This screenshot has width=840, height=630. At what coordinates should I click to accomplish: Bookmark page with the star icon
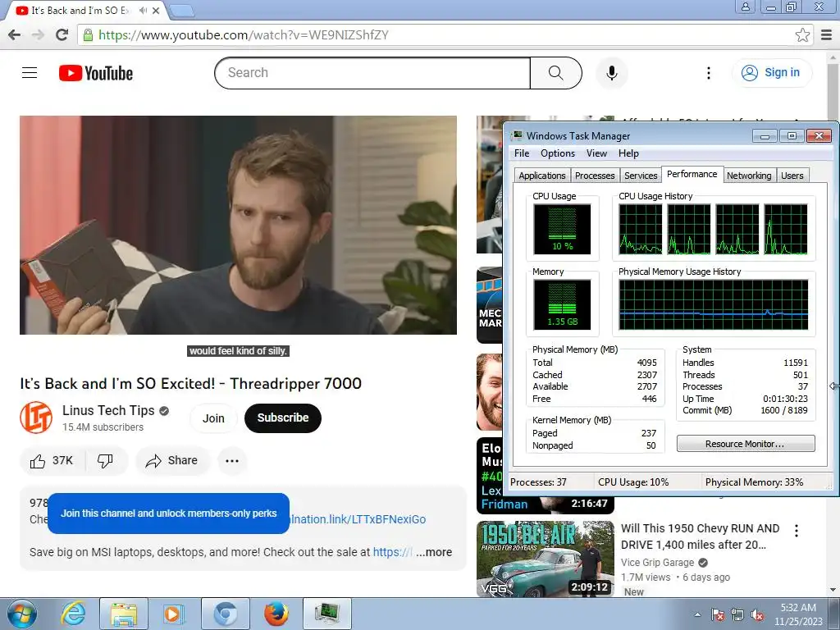(x=802, y=34)
